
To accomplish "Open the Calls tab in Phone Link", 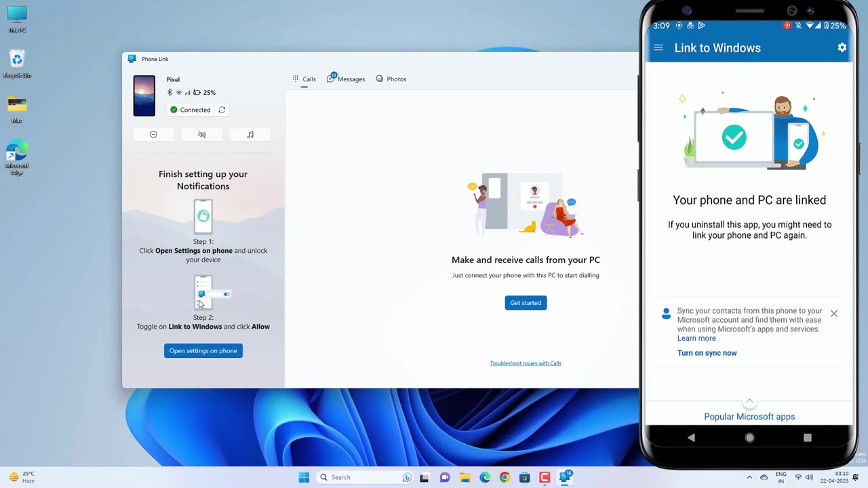I will tap(304, 79).
